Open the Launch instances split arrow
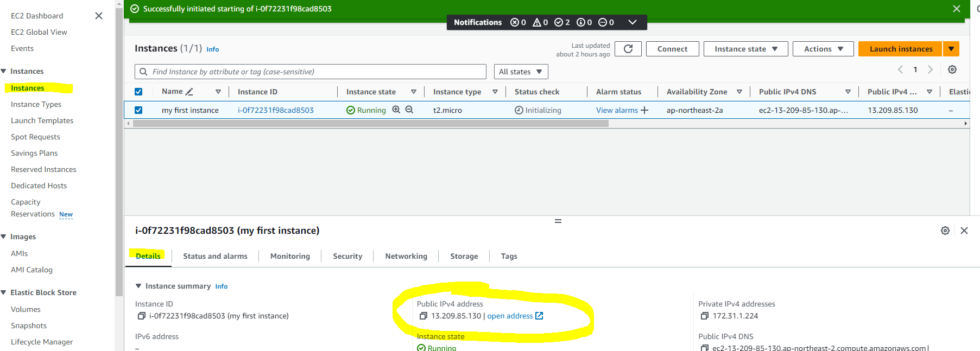 pyautogui.click(x=951, y=49)
